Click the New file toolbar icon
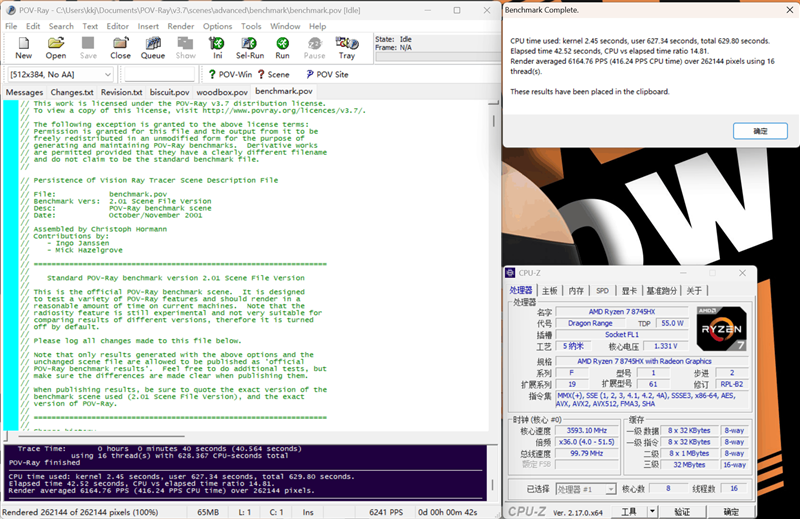800x519 pixels. (x=24, y=47)
